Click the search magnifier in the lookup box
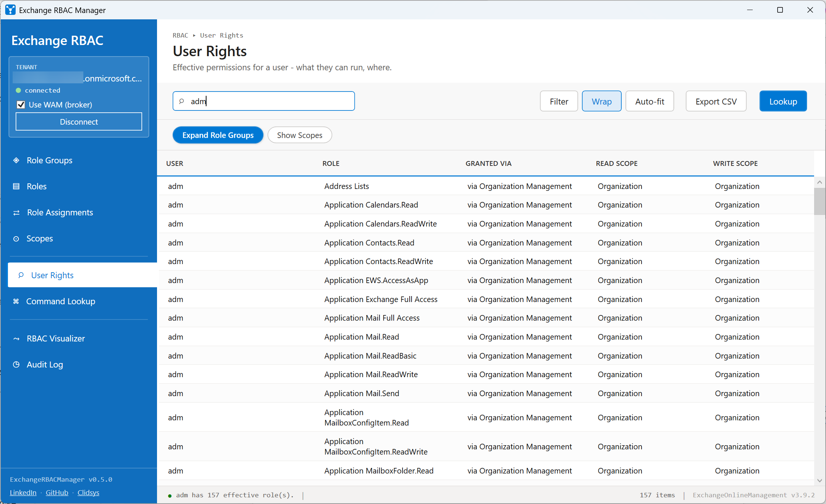826x504 pixels. (x=182, y=101)
